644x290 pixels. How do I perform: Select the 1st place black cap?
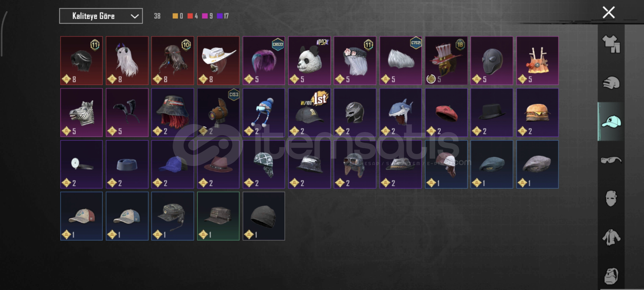309,113
